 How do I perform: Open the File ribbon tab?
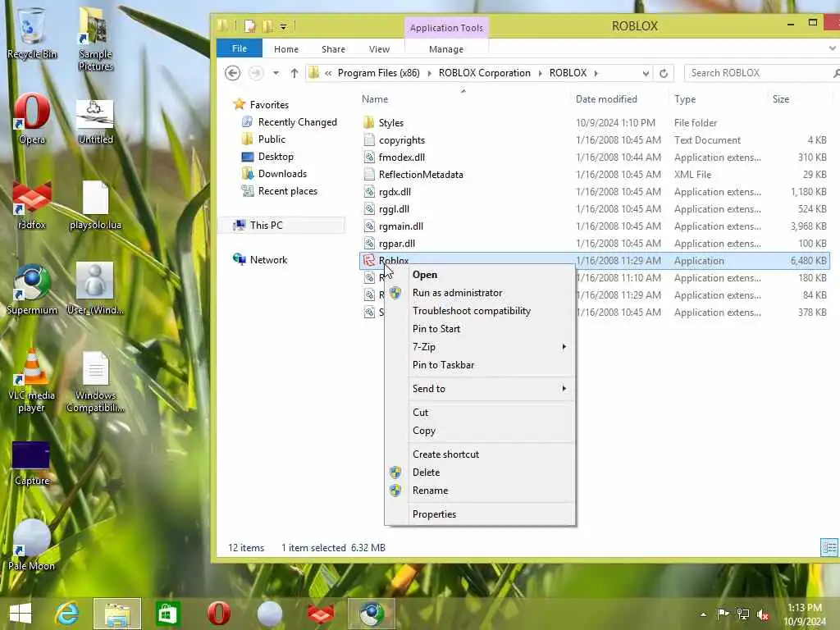[x=239, y=48]
